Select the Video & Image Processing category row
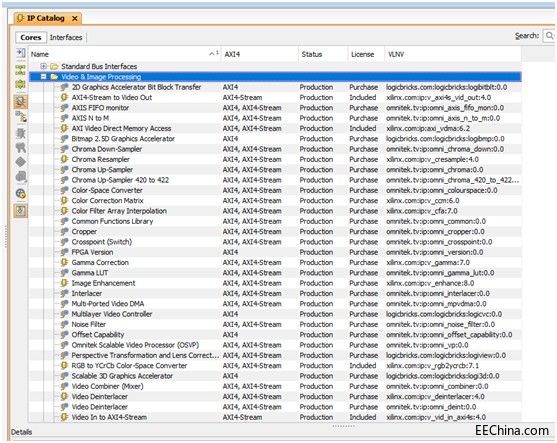Image resolution: width=557 pixels, height=443 pixels. click(x=275, y=76)
